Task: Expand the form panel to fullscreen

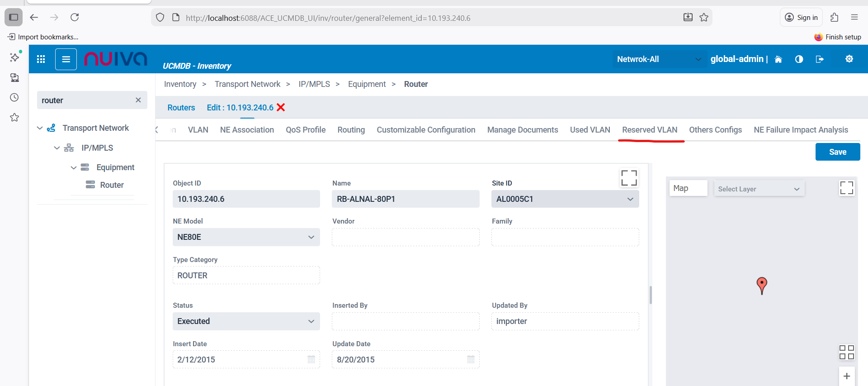Action: (629, 178)
